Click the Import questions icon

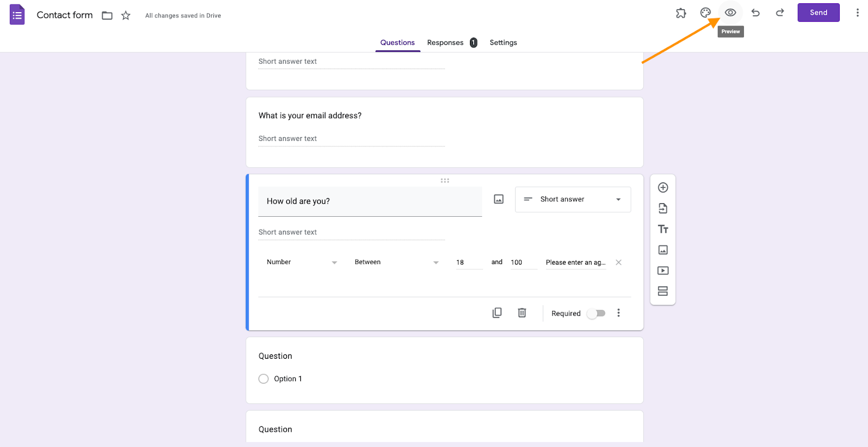pos(663,209)
